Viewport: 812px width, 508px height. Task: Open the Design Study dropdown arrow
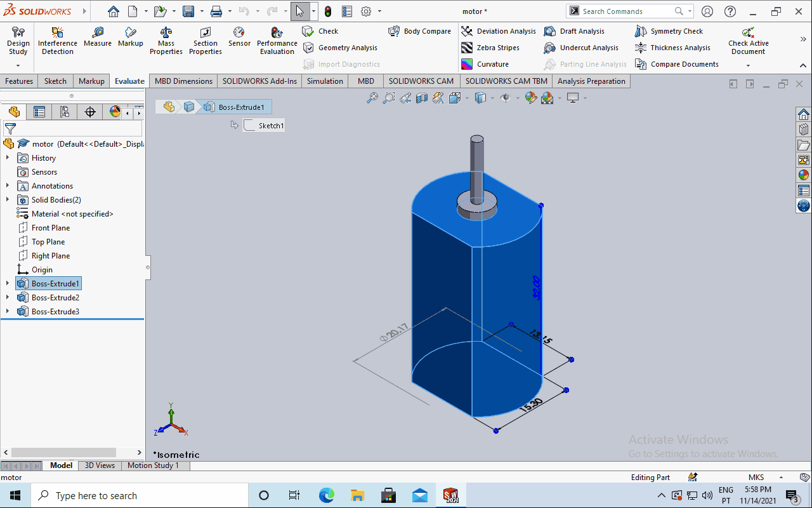pos(18,65)
